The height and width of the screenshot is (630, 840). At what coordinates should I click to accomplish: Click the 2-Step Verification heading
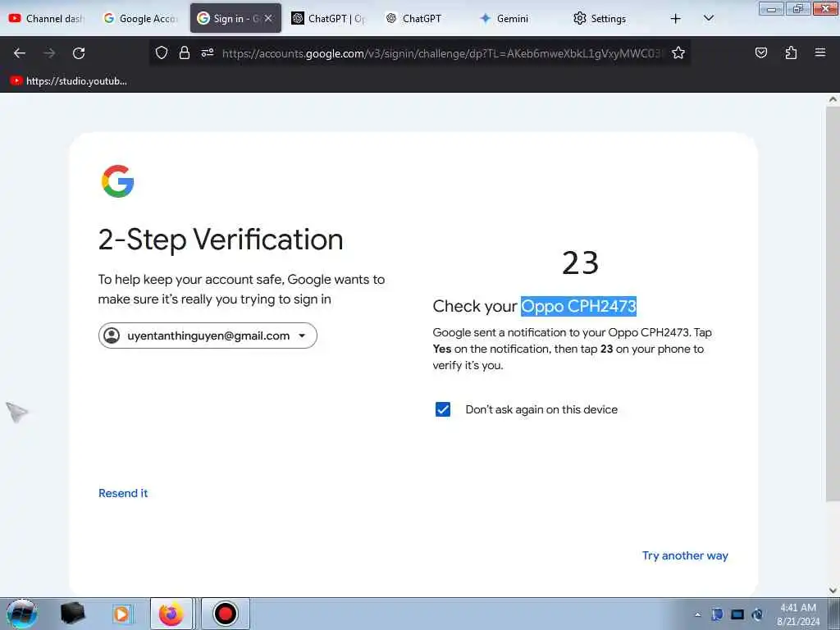click(x=221, y=239)
